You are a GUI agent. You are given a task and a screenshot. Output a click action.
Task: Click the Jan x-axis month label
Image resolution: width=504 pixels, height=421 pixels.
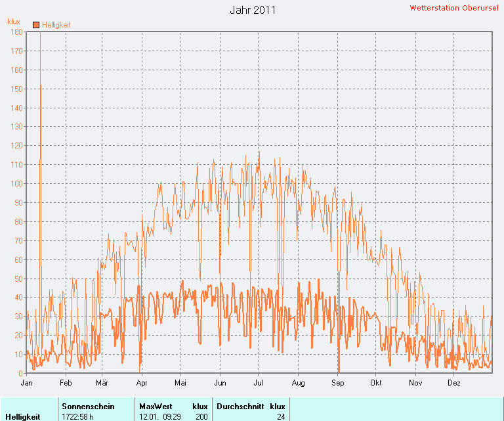coord(26,383)
